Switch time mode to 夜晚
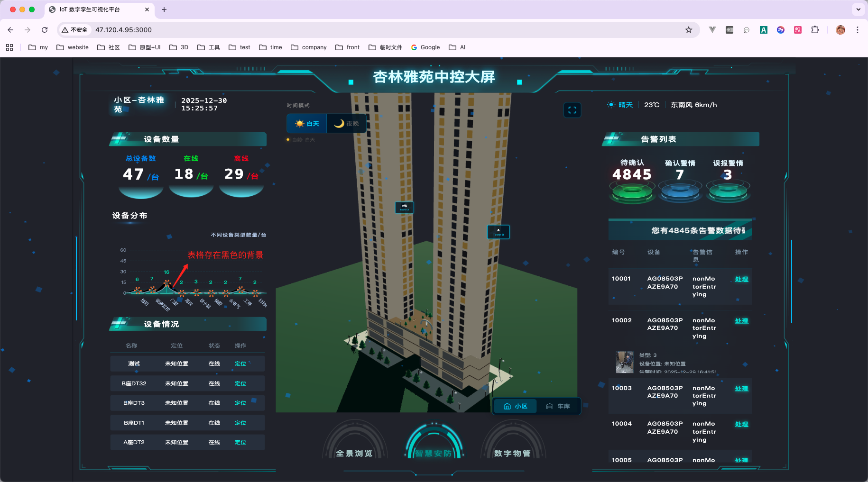Viewport: 868px width, 482px height. (x=346, y=124)
